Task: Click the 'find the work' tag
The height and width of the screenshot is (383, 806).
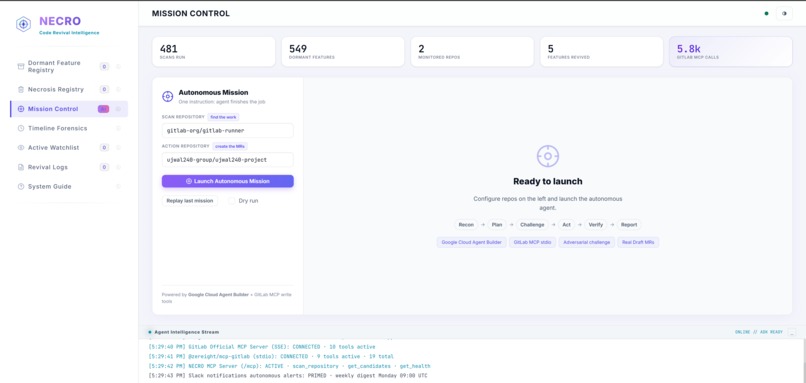Action: click(224, 117)
